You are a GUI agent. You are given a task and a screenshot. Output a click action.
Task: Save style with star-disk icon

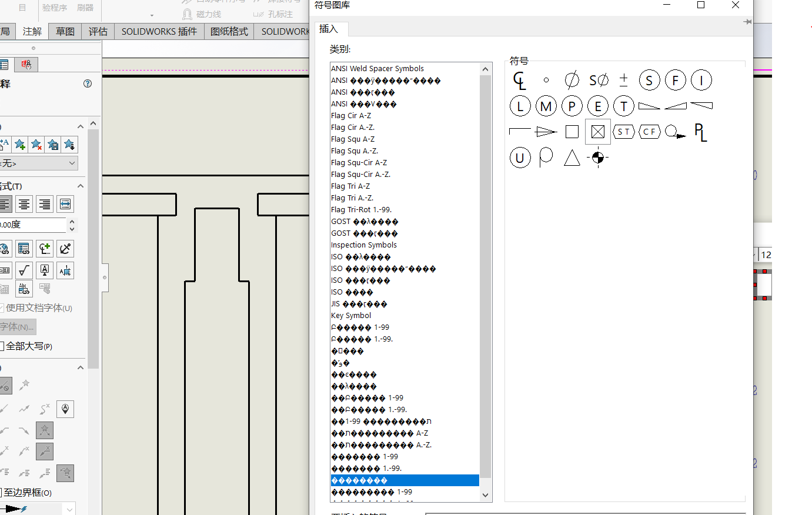pyautogui.click(x=53, y=145)
